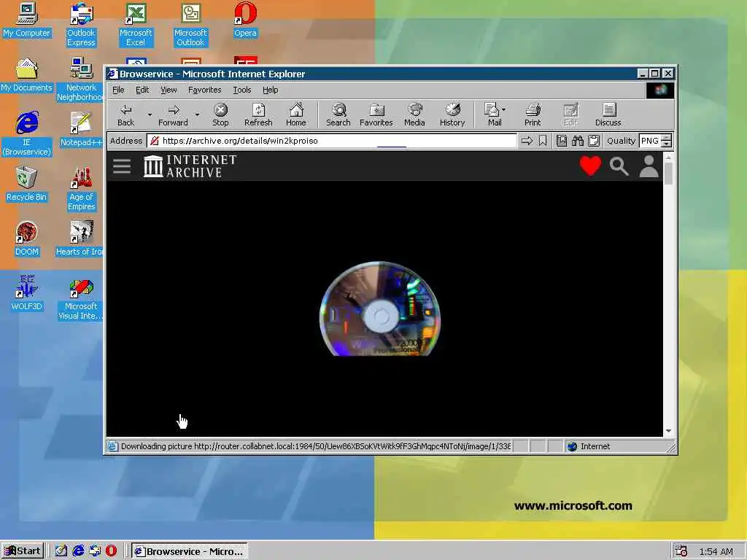Open the Back history dropdown arrow
Viewport: 747px width, 560px height.
(x=150, y=114)
